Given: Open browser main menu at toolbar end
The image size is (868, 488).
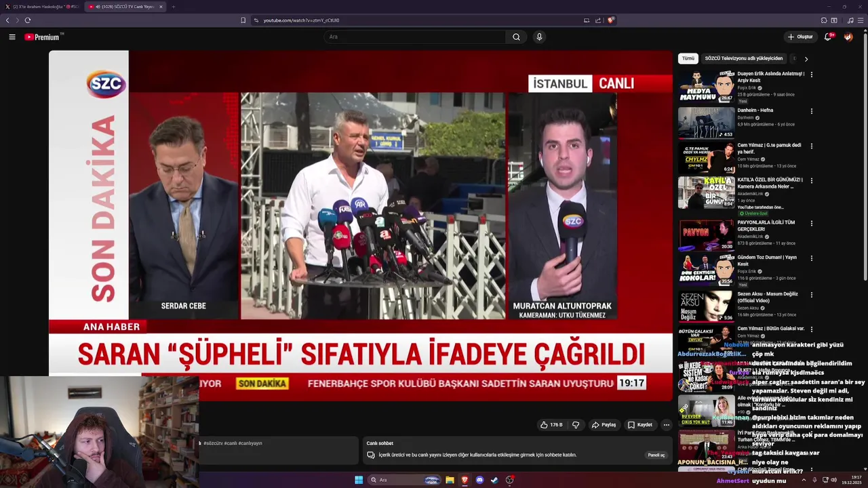Looking at the screenshot, I should point(861,20).
